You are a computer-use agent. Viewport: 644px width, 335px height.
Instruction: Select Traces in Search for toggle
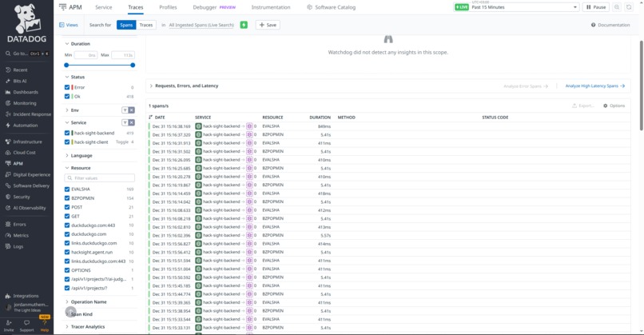[x=145, y=25]
